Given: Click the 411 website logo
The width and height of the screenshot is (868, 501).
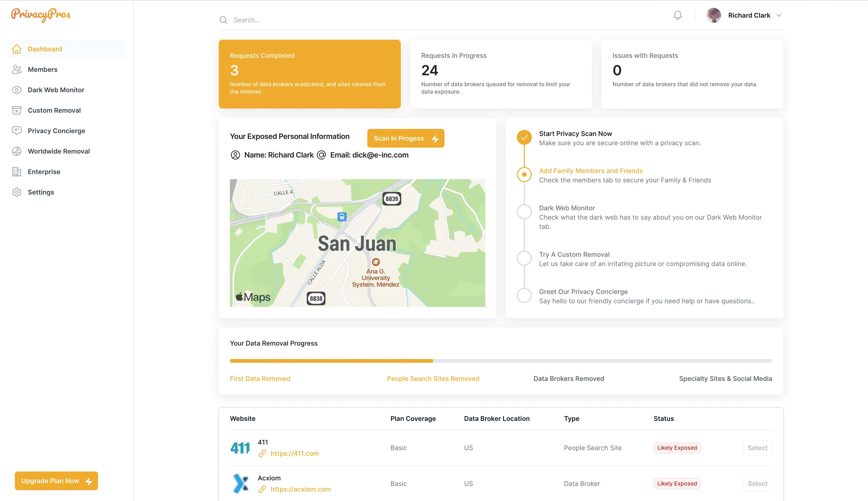Looking at the screenshot, I should 240,448.
